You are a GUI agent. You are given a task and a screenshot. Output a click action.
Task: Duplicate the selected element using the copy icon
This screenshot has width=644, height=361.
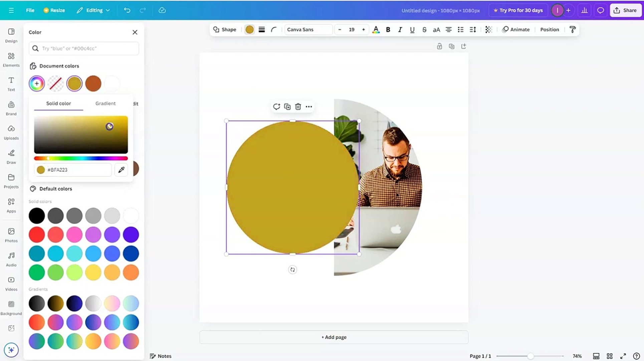coord(287,106)
